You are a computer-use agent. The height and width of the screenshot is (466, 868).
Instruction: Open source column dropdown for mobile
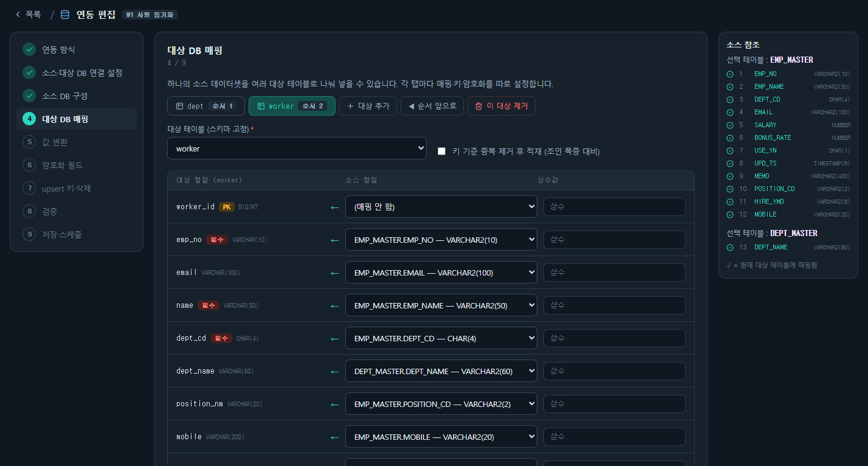[441, 437]
